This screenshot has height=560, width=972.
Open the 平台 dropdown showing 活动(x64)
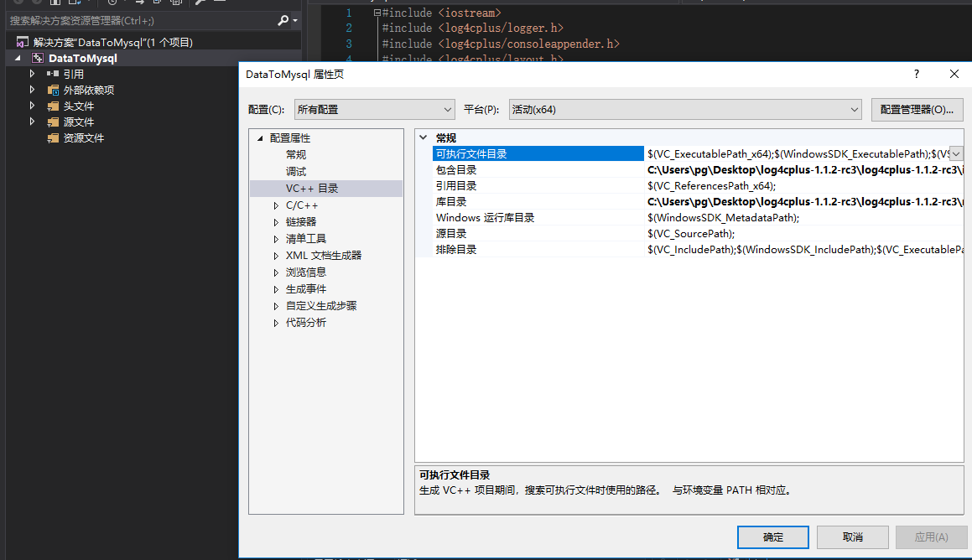685,109
